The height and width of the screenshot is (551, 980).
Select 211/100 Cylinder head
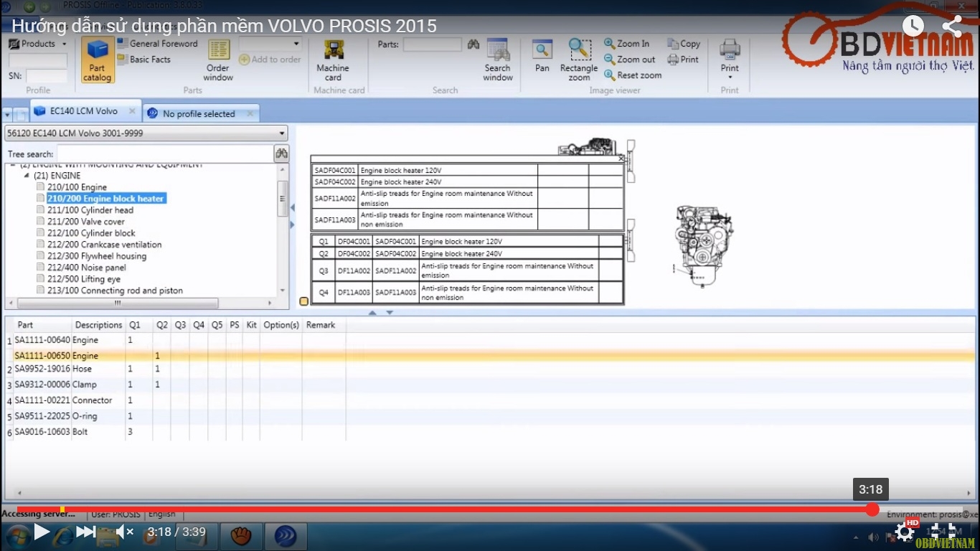[90, 210]
